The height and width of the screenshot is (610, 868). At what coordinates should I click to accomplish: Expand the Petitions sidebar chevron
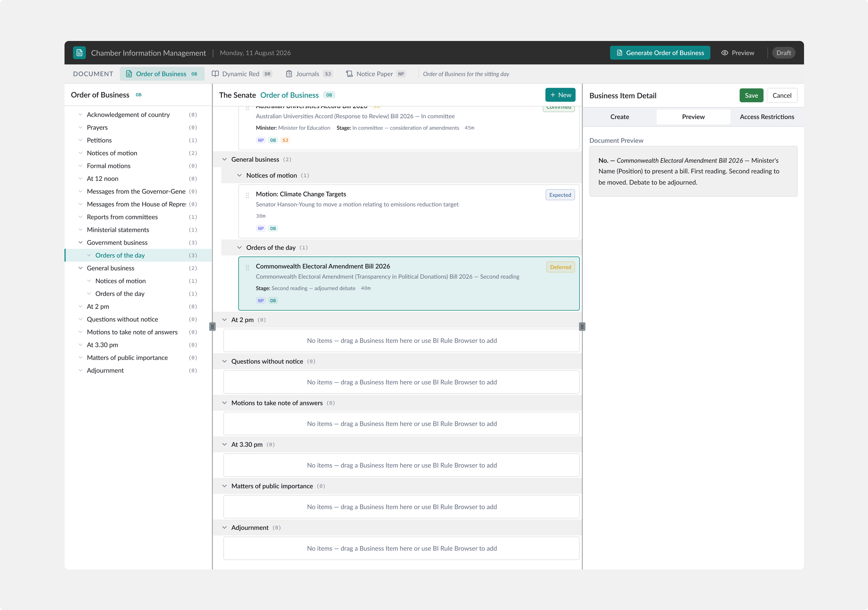point(81,140)
